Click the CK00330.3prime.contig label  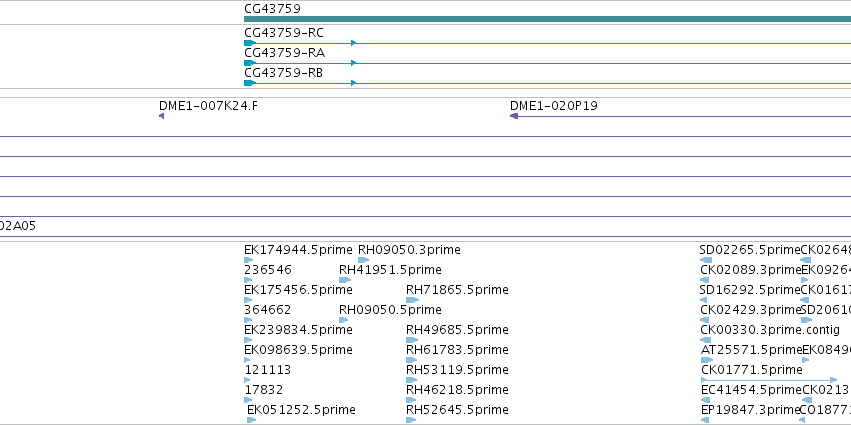coord(770,330)
